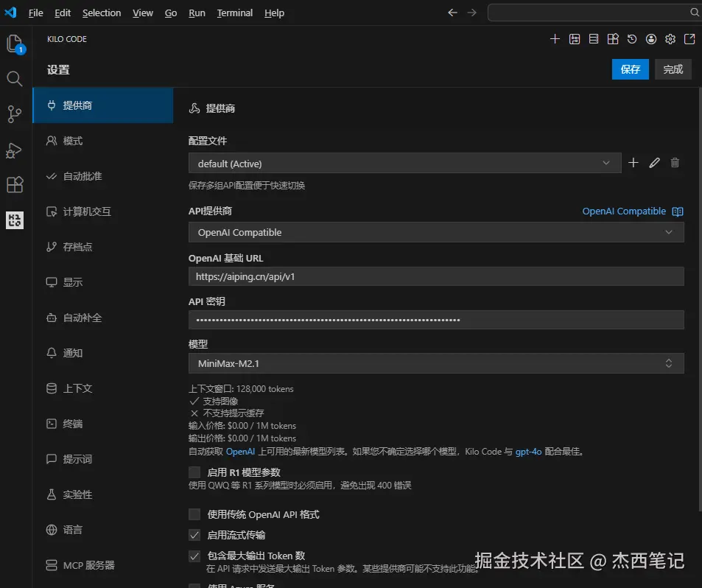Open the Run menu

(x=197, y=13)
